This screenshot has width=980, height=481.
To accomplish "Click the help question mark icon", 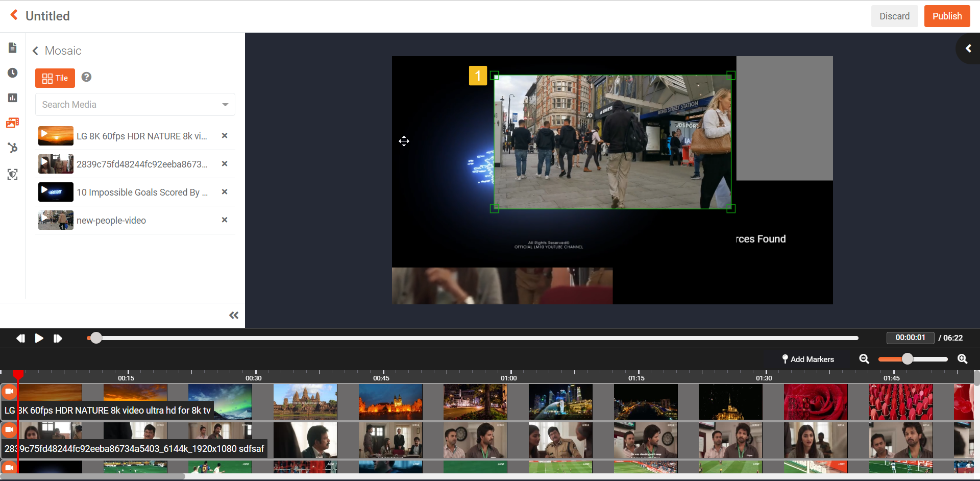I will click(x=87, y=77).
